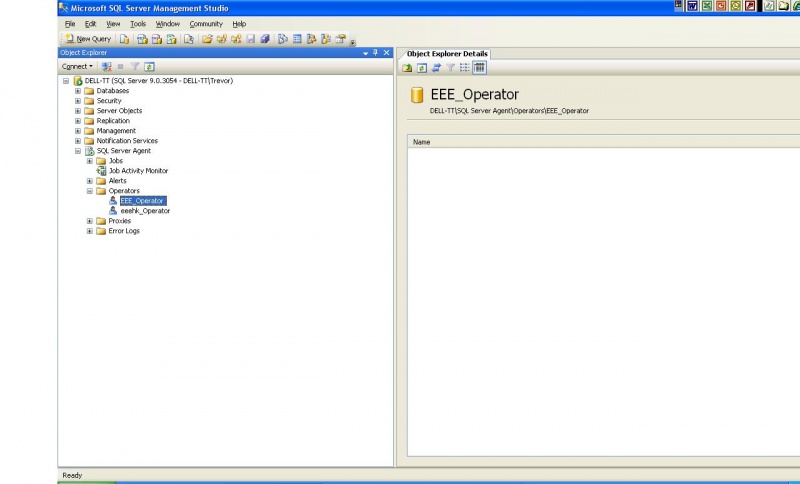This screenshot has width=800, height=484.
Task: Open an Analysis Services MDX Query
Action: click(142, 39)
